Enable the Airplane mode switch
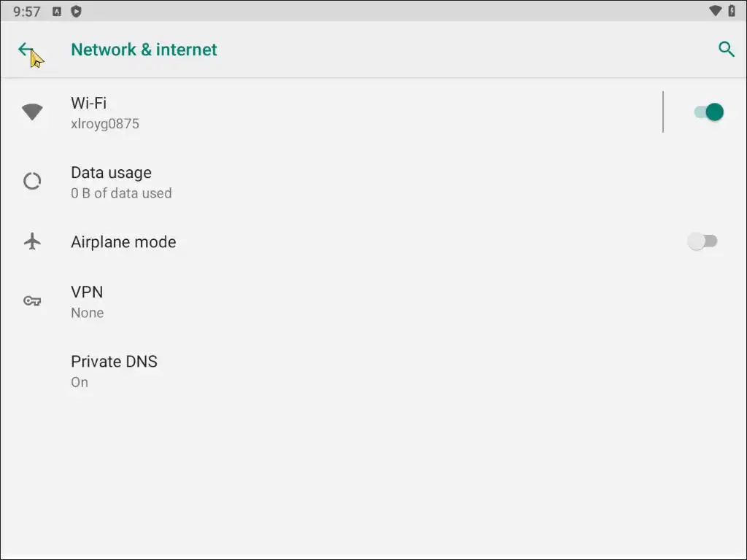747x560 pixels. pyautogui.click(x=703, y=241)
